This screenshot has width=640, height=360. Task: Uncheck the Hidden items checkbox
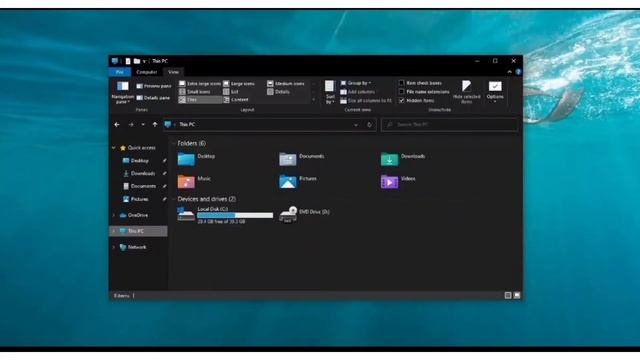(x=402, y=100)
